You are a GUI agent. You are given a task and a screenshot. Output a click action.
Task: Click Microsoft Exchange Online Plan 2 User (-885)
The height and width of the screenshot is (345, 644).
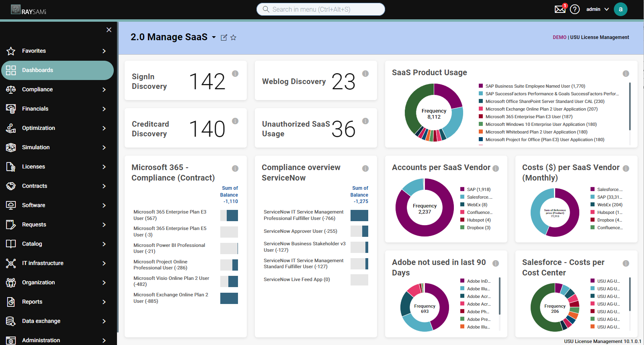click(x=185, y=298)
